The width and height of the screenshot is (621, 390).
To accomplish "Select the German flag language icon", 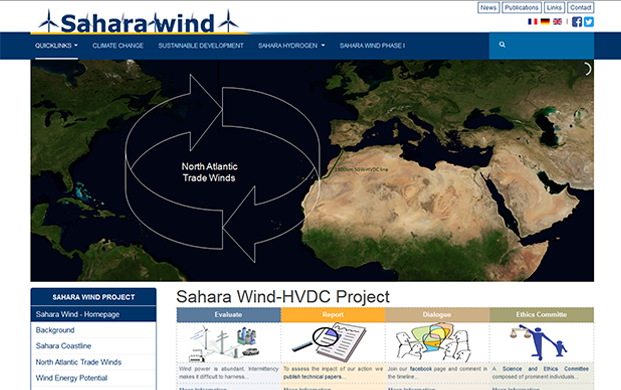I will (545, 21).
